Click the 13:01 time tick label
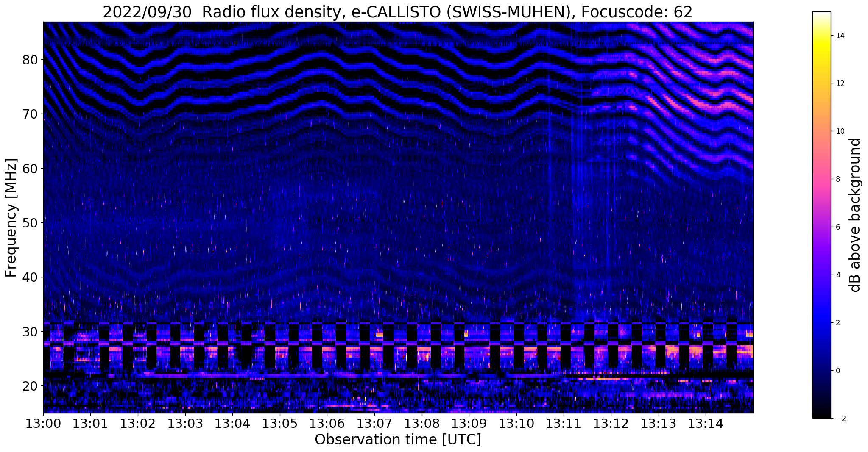868x452 pixels. coord(90,423)
